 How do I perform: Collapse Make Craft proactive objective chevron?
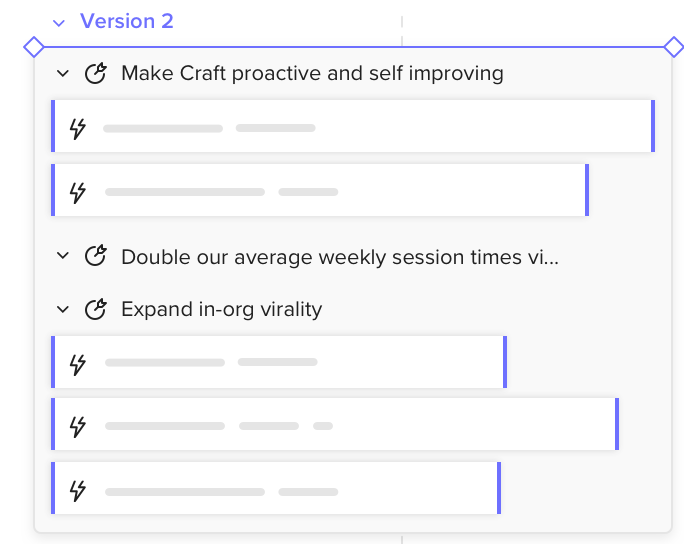click(63, 73)
